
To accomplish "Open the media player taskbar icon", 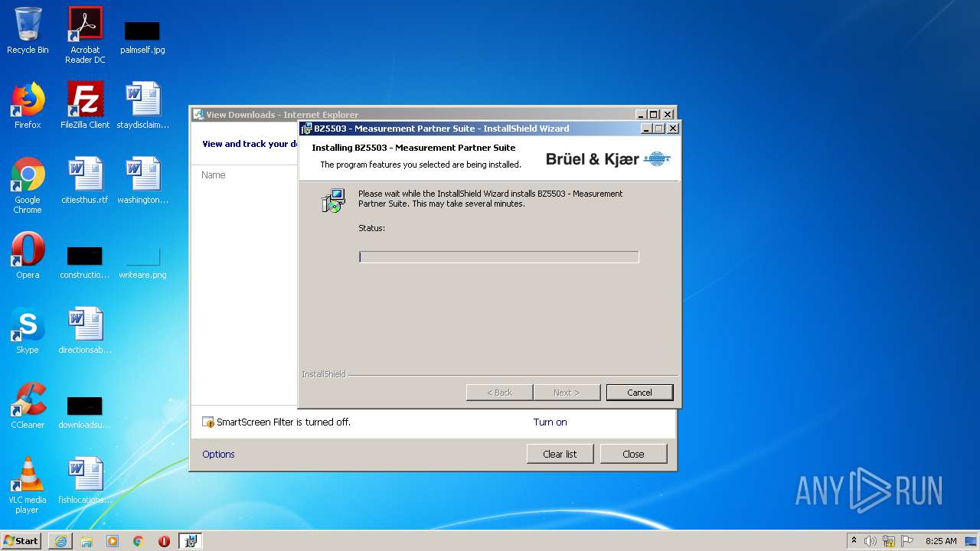I will (x=113, y=541).
